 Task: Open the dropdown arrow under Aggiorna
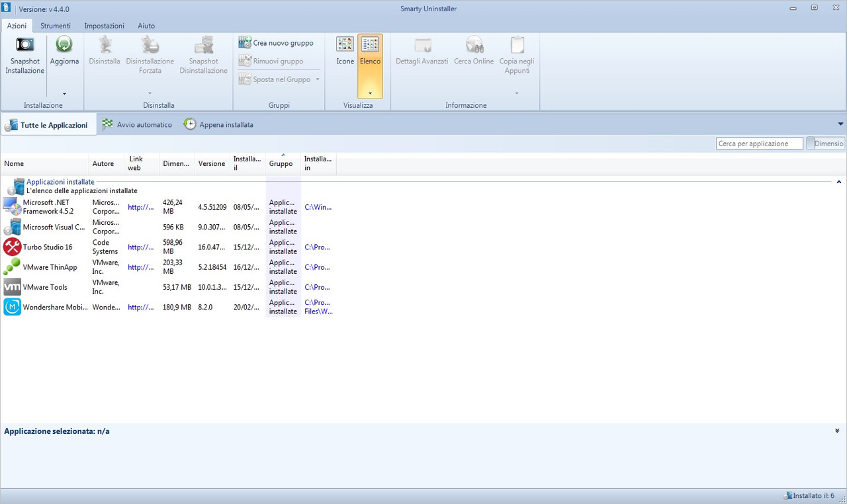click(64, 94)
